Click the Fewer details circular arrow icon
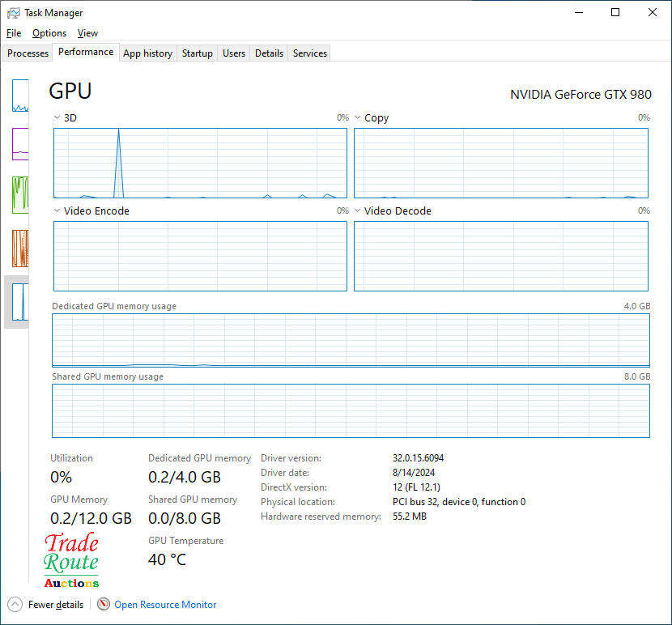 (x=15, y=604)
